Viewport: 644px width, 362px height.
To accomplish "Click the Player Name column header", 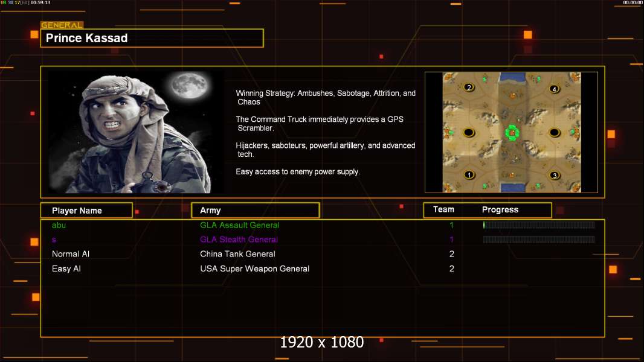I will [86, 211].
